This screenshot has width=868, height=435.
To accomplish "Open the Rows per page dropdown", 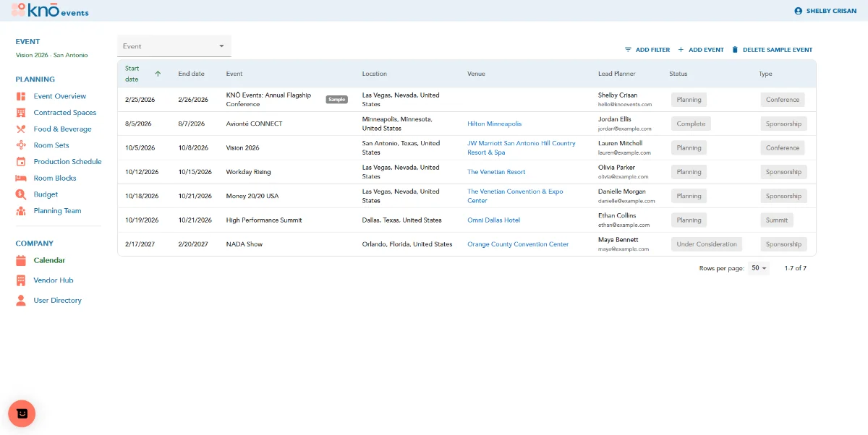I will pyautogui.click(x=759, y=268).
